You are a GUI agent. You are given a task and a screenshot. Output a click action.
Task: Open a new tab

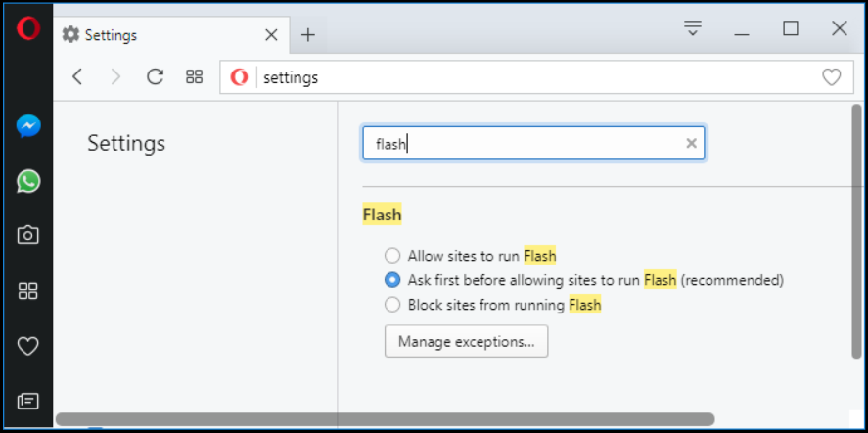(x=308, y=35)
